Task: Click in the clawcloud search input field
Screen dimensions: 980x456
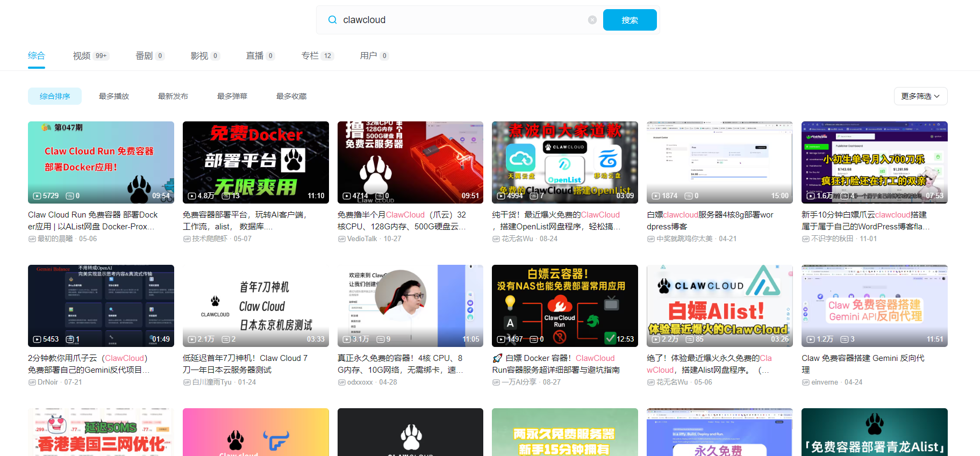Action: (462, 20)
